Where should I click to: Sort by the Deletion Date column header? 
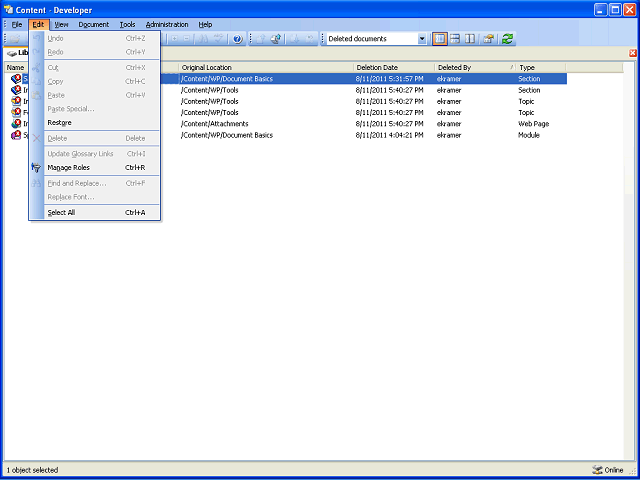(394, 67)
